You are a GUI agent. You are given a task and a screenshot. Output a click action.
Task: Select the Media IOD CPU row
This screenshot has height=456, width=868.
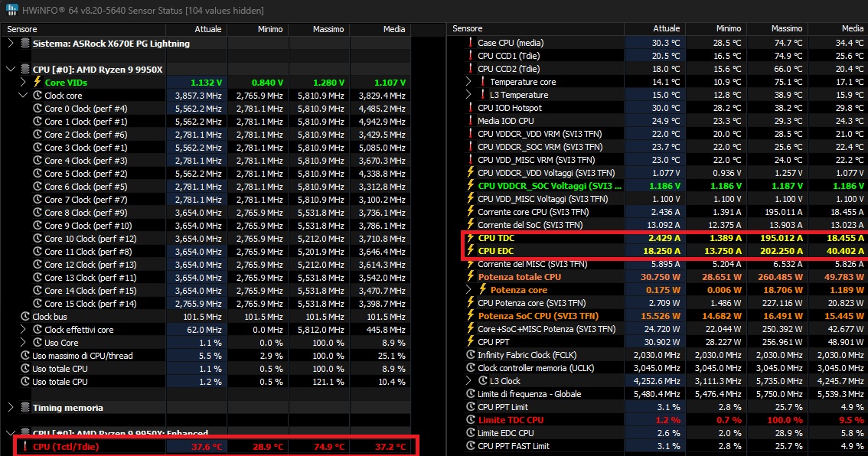click(658, 121)
